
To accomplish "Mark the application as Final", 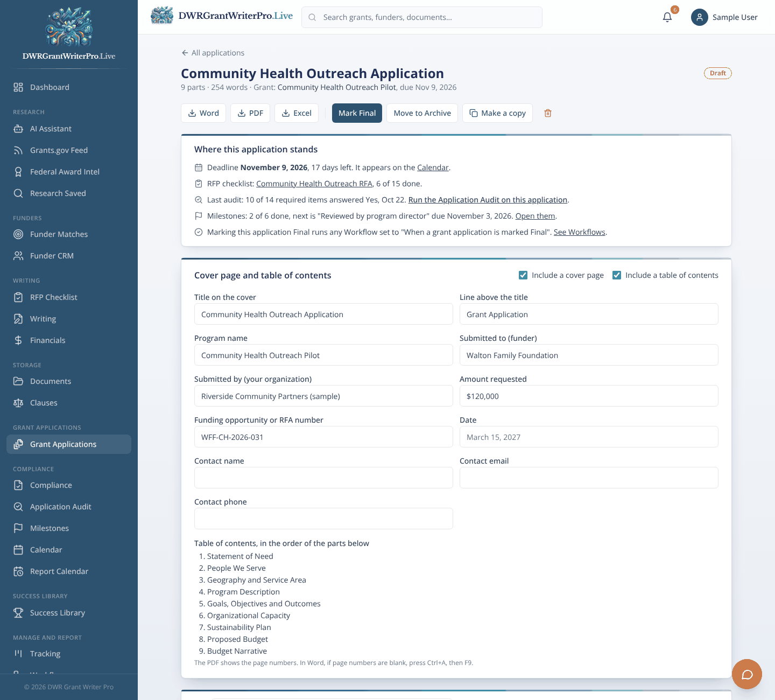I will pyautogui.click(x=357, y=113).
